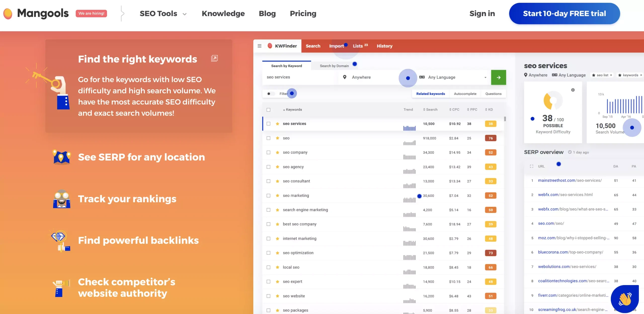
Task: Click the language icon beside Any Language
Action: point(422,77)
